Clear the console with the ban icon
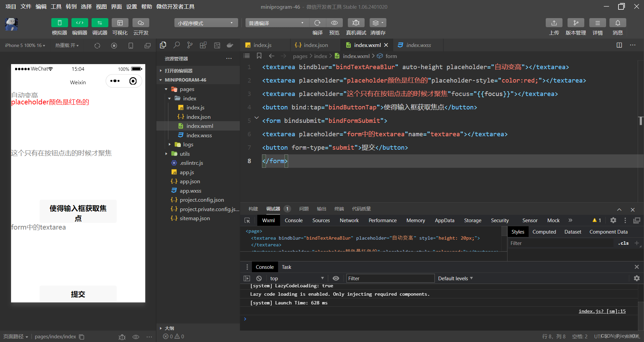 tap(259, 279)
